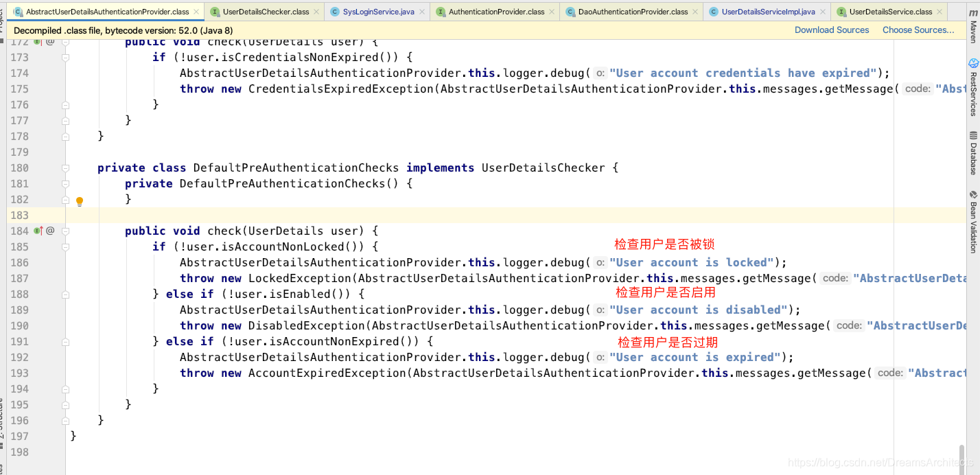Image resolution: width=980 pixels, height=475 pixels.
Task: Close the UserDetailsChecker.class tab
Action: [317, 12]
